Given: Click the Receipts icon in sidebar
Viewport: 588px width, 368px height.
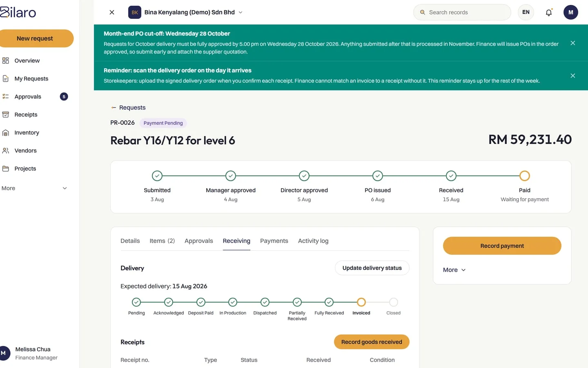Looking at the screenshot, I should click(x=6, y=114).
